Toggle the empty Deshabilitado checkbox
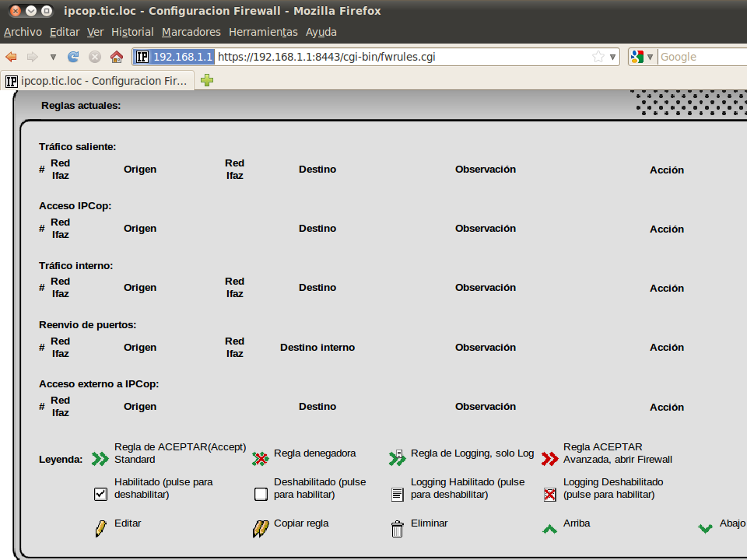Image resolution: width=747 pixels, height=560 pixels. pos(261,494)
